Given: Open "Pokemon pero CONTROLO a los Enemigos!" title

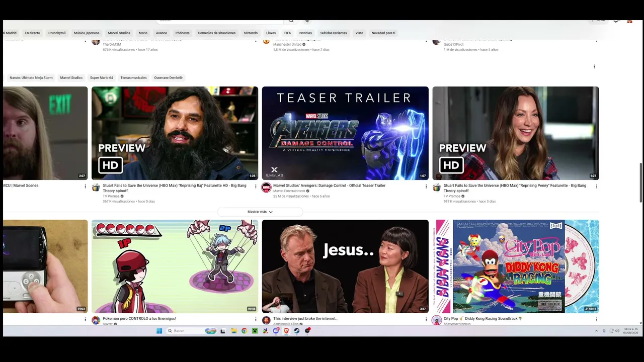Looking at the screenshot, I should [x=139, y=318].
